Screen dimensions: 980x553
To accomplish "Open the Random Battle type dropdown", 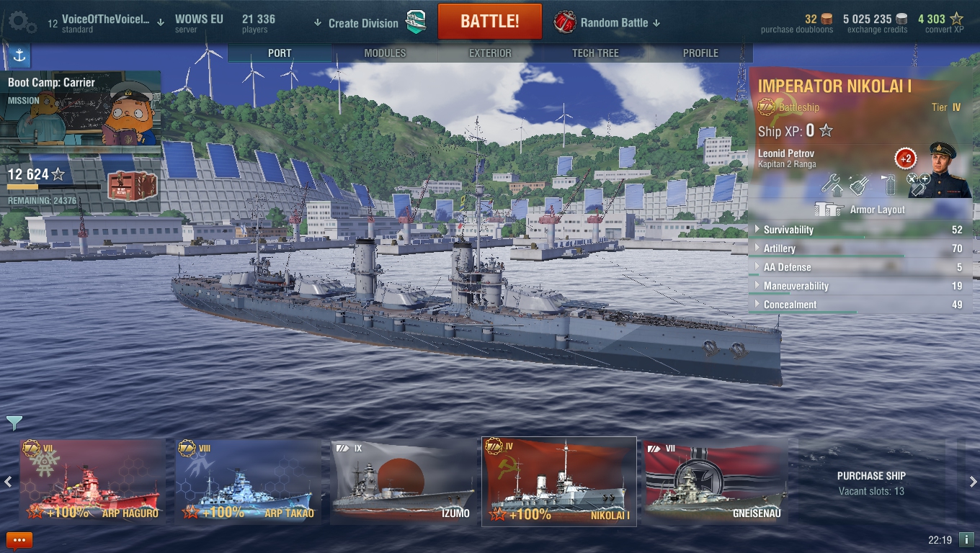I will (x=607, y=22).
